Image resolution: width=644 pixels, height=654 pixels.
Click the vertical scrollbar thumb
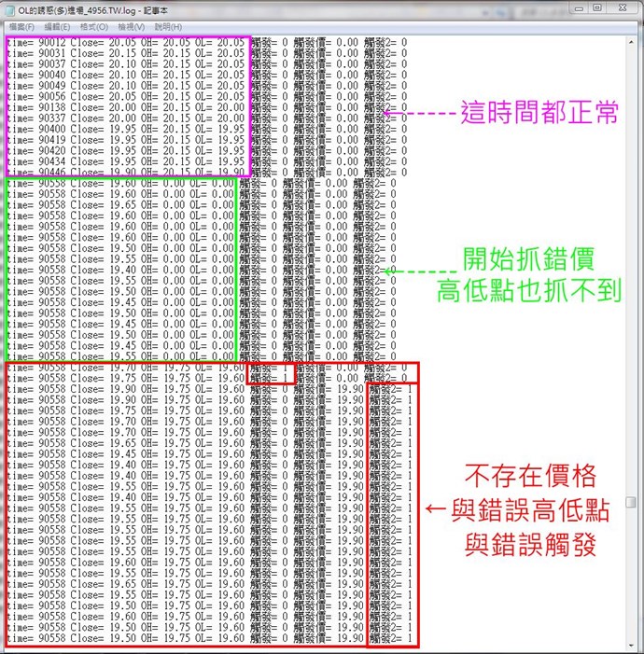click(x=631, y=503)
